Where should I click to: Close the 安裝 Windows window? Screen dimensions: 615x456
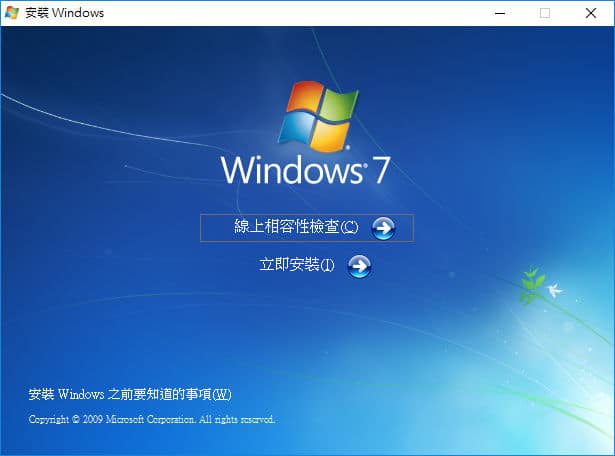point(591,13)
